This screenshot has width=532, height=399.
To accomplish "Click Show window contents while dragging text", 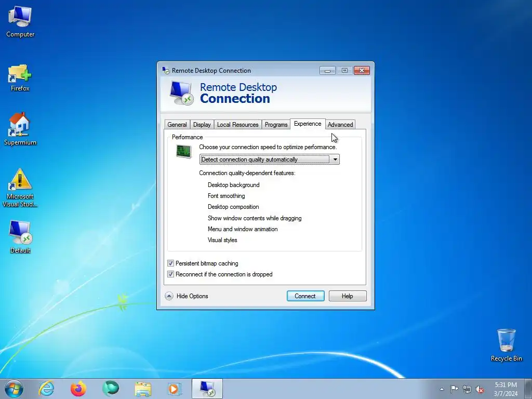I will click(x=255, y=218).
